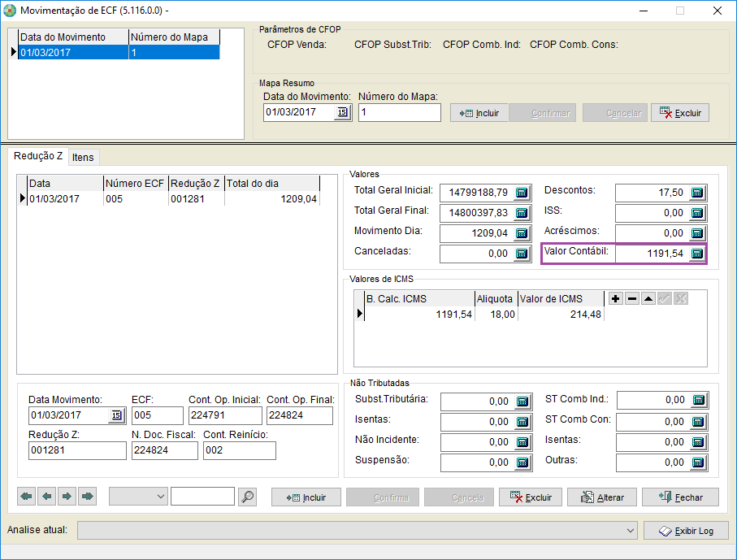Expand the Analise atual dropdown

coord(631,531)
